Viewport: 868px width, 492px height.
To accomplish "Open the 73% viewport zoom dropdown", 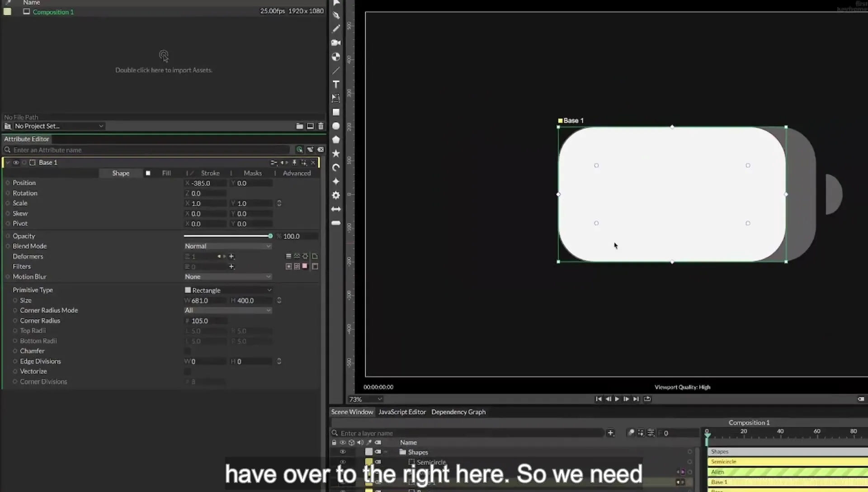I will click(365, 399).
